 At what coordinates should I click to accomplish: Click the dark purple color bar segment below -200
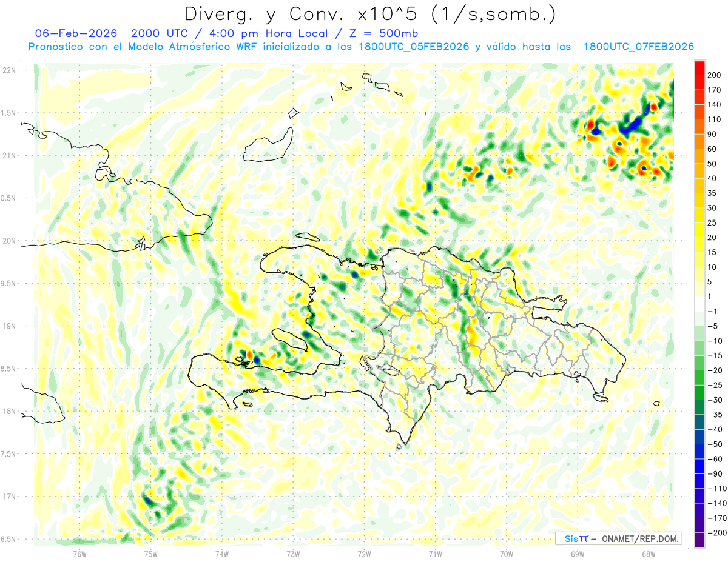699,540
